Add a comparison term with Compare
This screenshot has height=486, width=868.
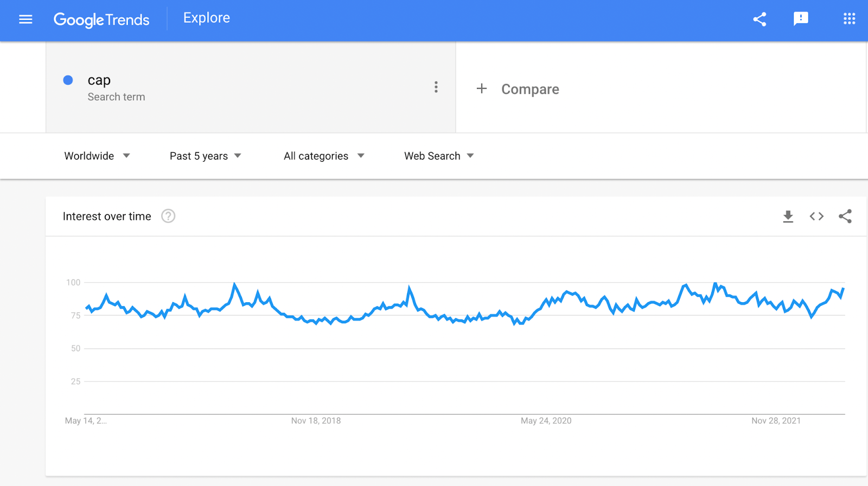(530, 89)
